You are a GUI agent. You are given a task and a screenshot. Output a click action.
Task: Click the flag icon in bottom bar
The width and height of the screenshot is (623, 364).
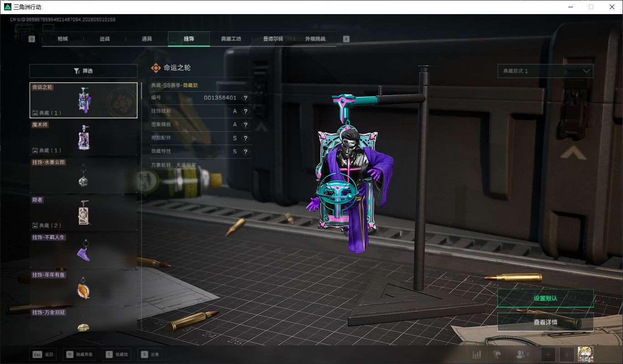[x=497, y=354]
